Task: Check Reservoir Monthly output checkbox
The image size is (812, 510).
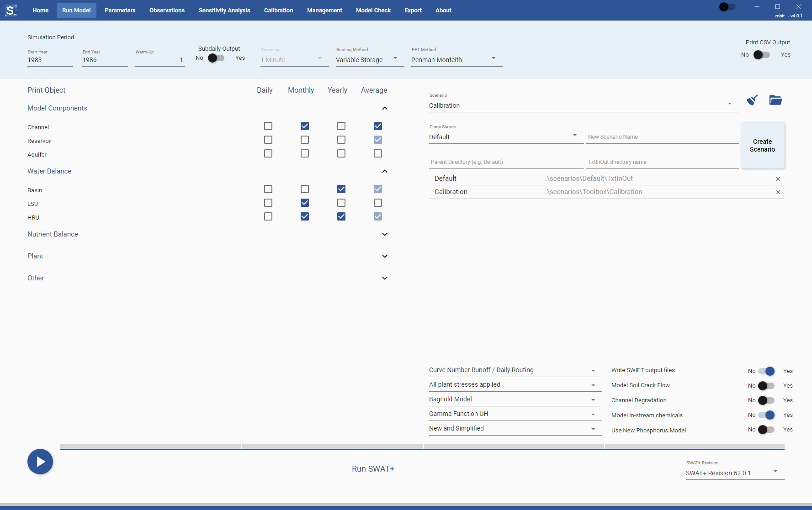Action: [x=305, y=140]
